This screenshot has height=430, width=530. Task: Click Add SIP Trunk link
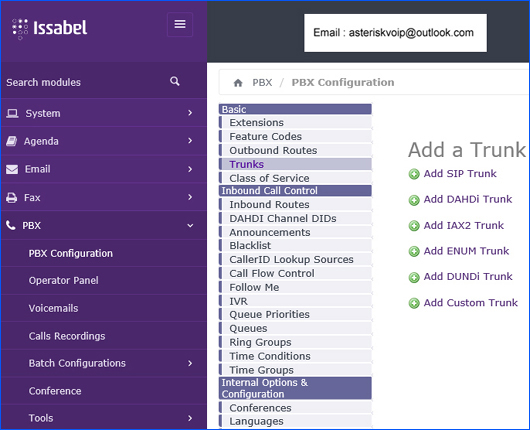tap(460, 174)
